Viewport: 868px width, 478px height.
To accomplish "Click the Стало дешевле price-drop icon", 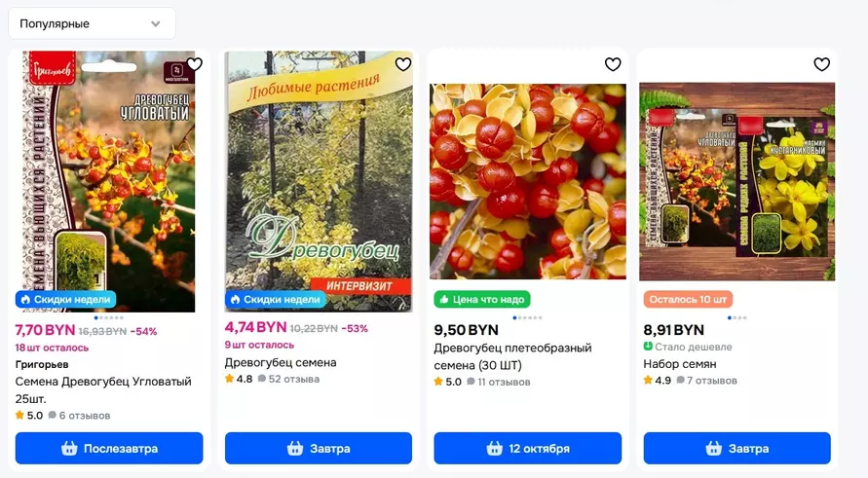I will pyautogui.click(x=648, y=347).
